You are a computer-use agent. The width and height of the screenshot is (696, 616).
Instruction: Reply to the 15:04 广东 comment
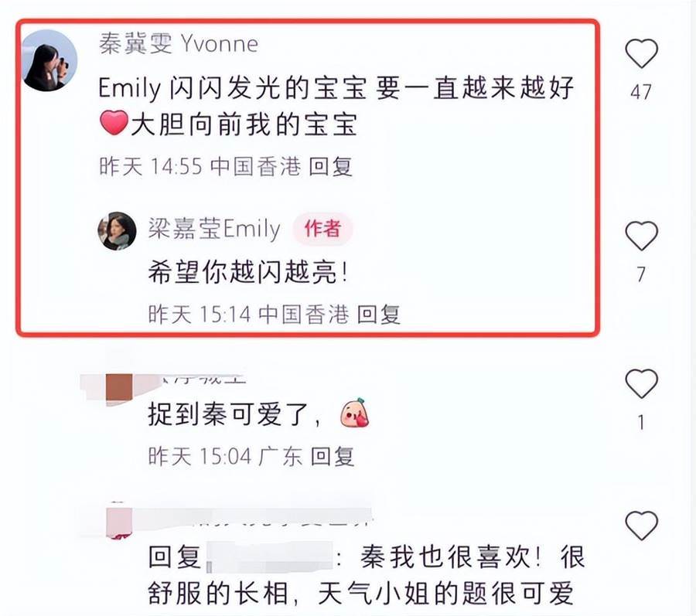[x=333, y=456]
